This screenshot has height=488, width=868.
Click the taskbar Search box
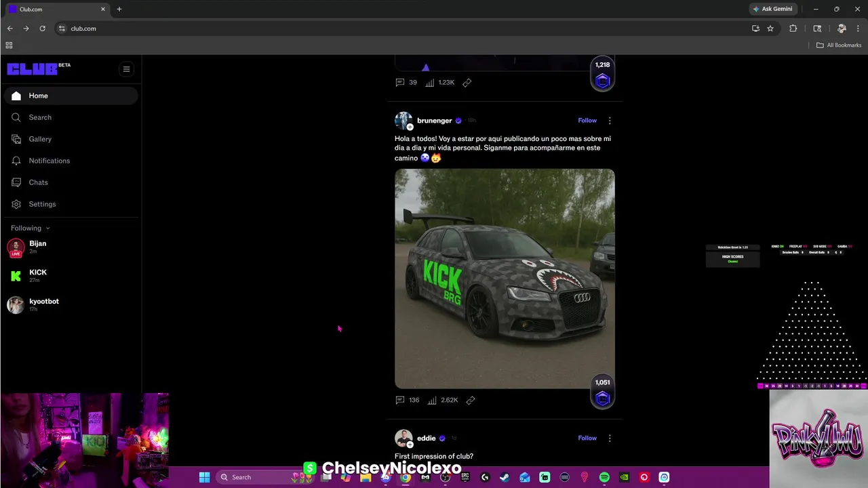click(265, 477)
